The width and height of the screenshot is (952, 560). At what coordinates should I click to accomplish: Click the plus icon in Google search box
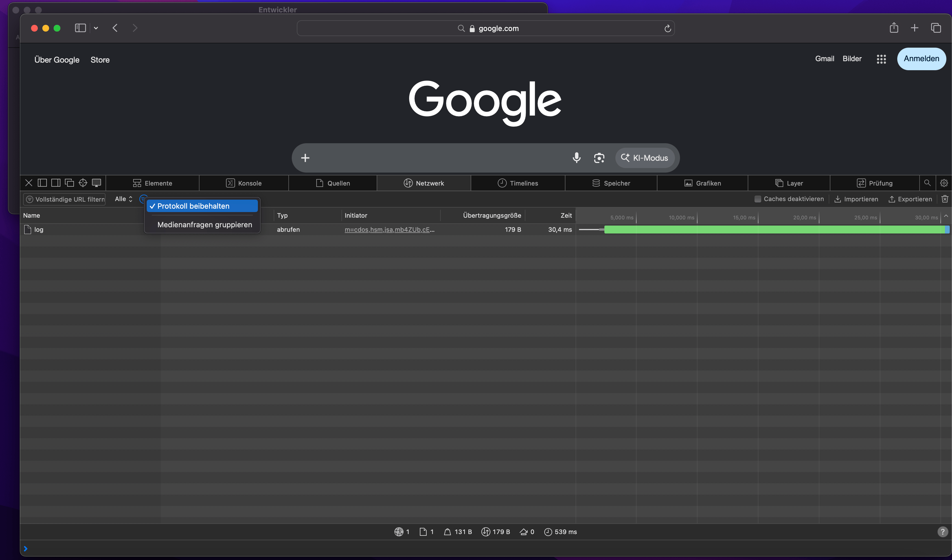tap(305, 158)
